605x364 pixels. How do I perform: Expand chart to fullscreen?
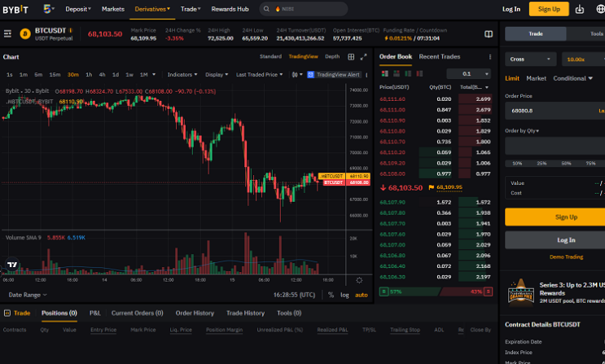tap(363, 57)
